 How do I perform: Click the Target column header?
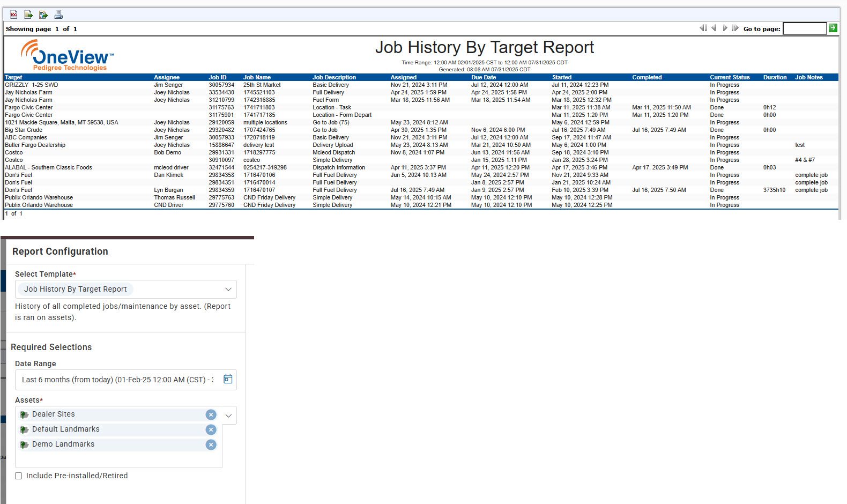coord(13,77)
